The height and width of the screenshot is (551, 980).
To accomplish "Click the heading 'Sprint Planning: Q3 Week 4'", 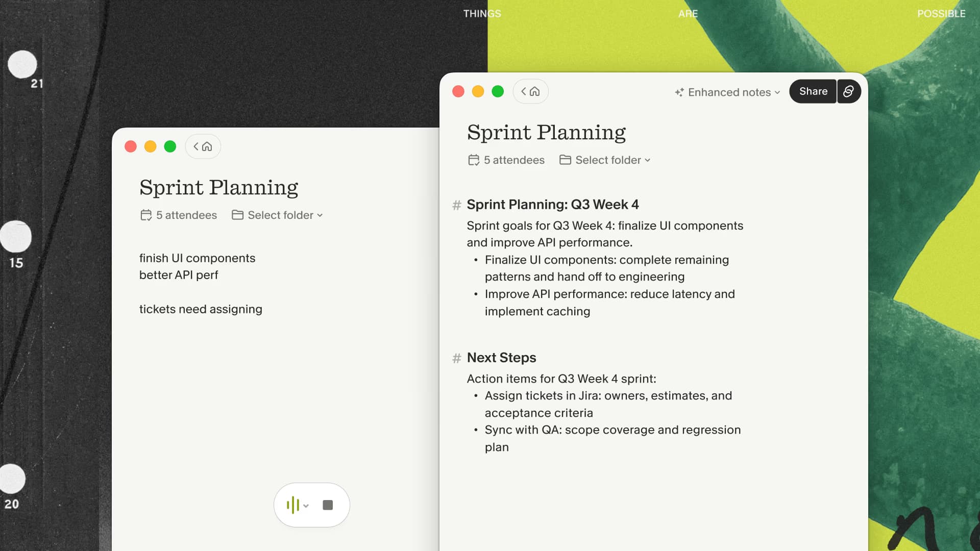I will 553,205.
